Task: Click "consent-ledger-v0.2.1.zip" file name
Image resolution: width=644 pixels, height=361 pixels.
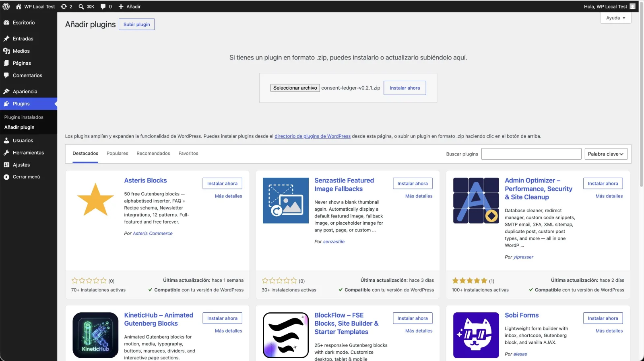Action: click(351, 88)
